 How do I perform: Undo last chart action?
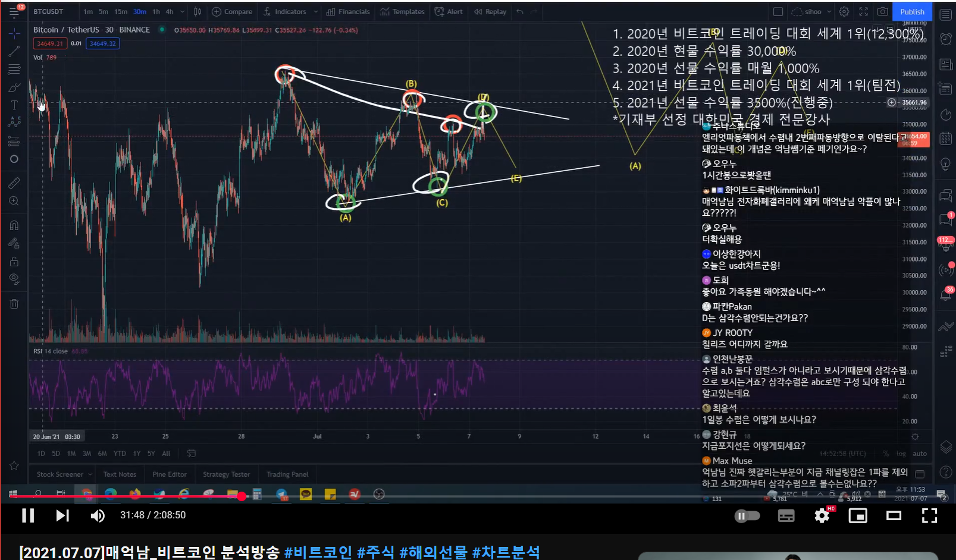pyautogui.click(x=520, y=11)
